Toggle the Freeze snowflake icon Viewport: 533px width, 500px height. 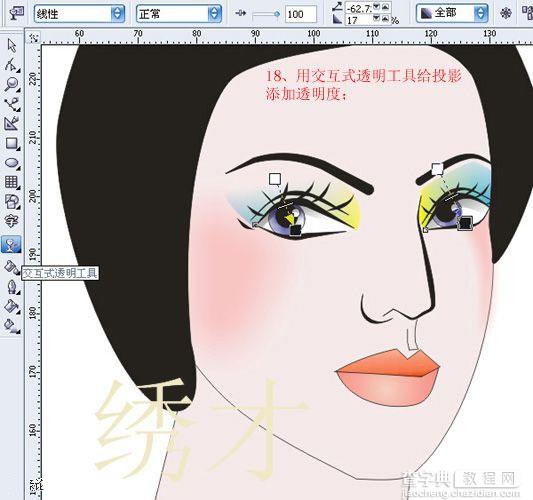point(506,13)
